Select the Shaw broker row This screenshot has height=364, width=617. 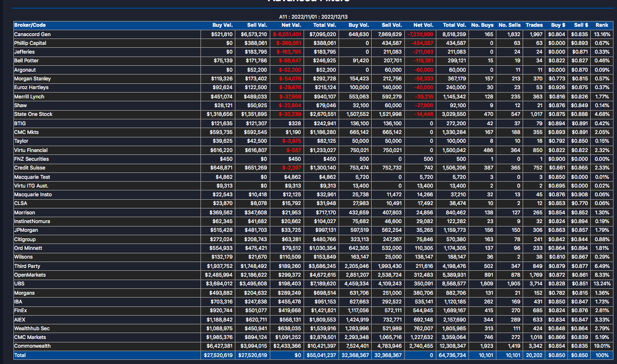313,105
